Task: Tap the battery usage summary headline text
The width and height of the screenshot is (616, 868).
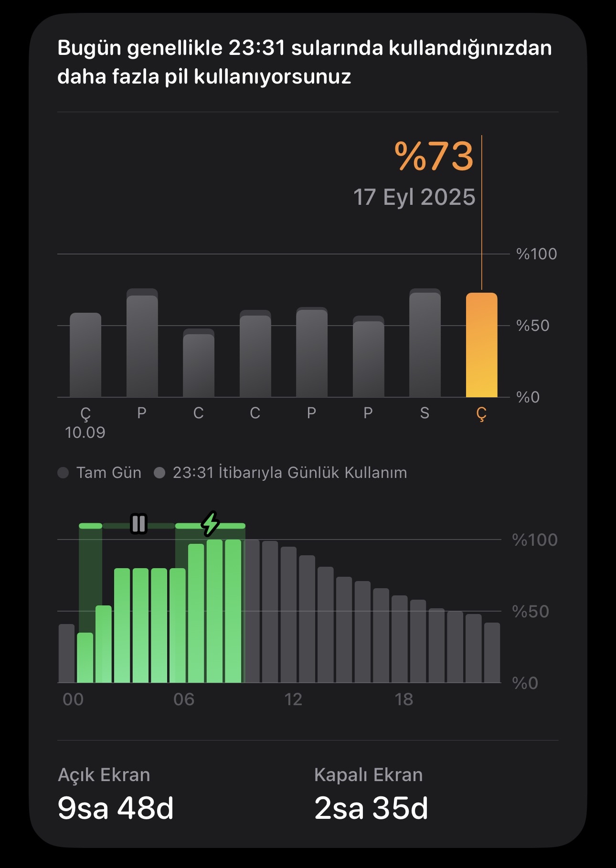Action: tap(305, 62)
